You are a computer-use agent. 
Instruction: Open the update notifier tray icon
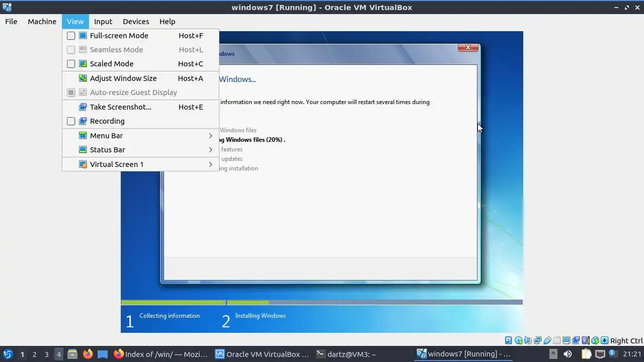(613, 353)
